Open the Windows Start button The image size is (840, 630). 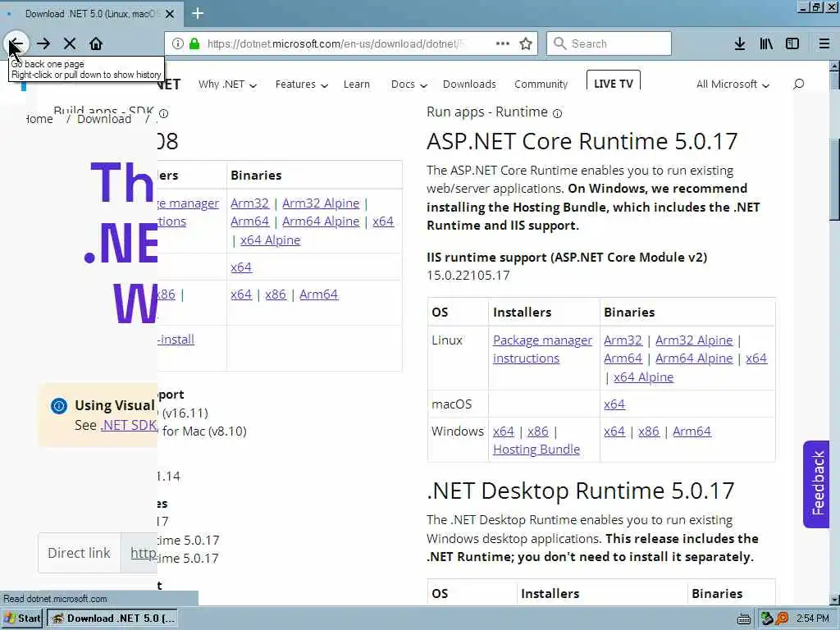click(x=22, y=619)
